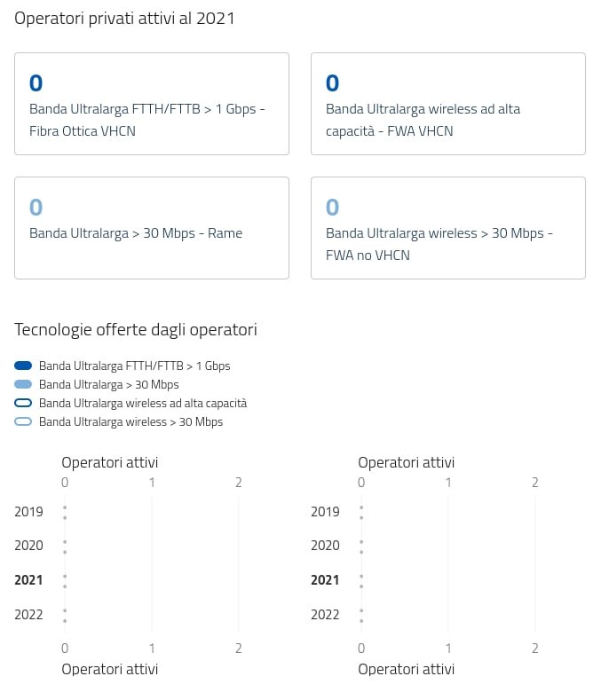The width and height of the screenshot is (609, 700).
Task: Click the zero count in the Rame card
Action: (x=36, y=208)
